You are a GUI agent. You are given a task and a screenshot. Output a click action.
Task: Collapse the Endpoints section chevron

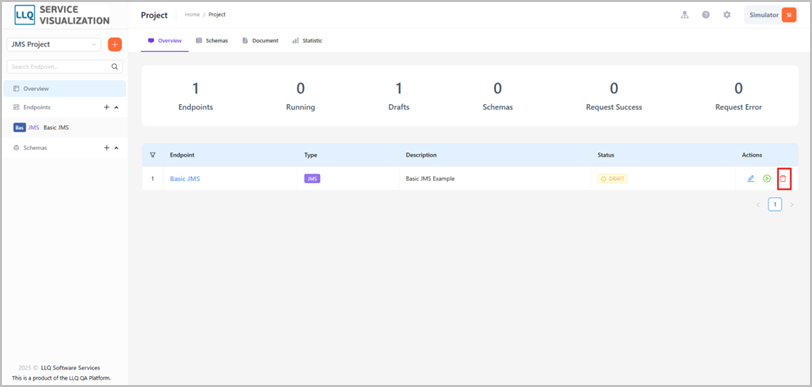(116, 107)
